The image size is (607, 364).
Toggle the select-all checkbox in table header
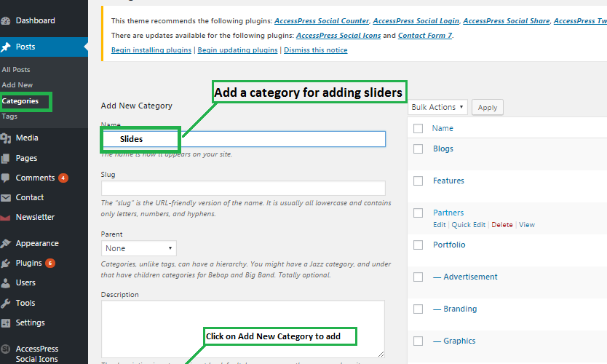point(418,128)
